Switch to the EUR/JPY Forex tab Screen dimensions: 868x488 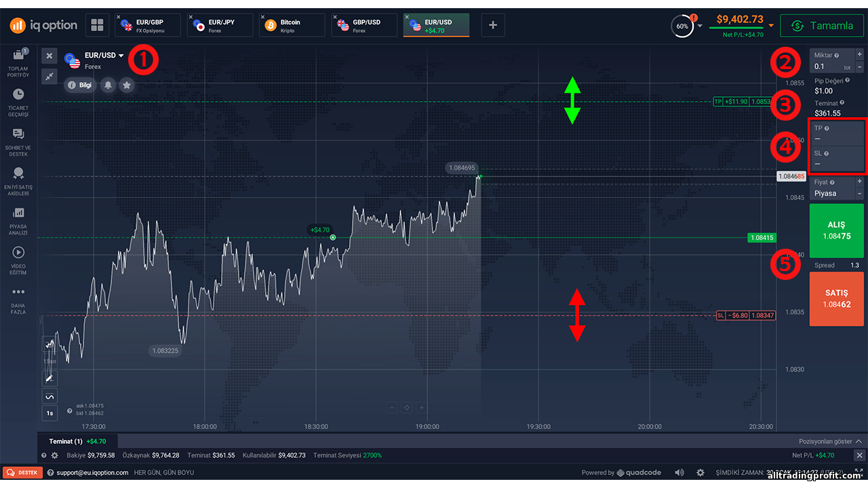219,26
